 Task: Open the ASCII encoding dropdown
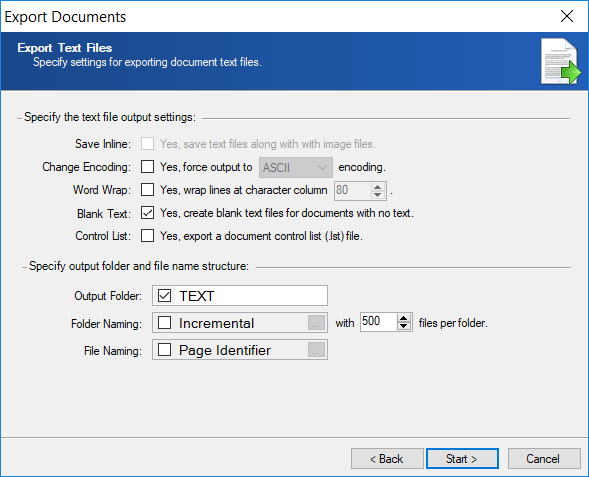point(296,168)
